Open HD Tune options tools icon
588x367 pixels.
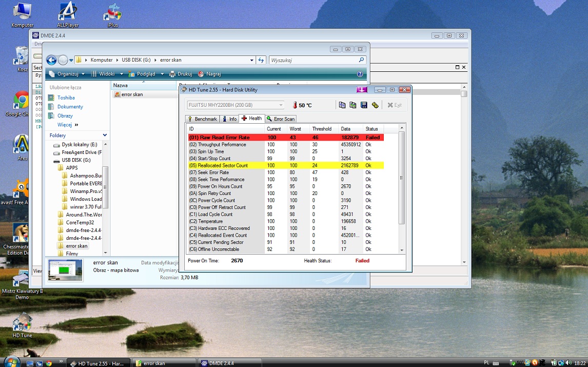[375, 105]
